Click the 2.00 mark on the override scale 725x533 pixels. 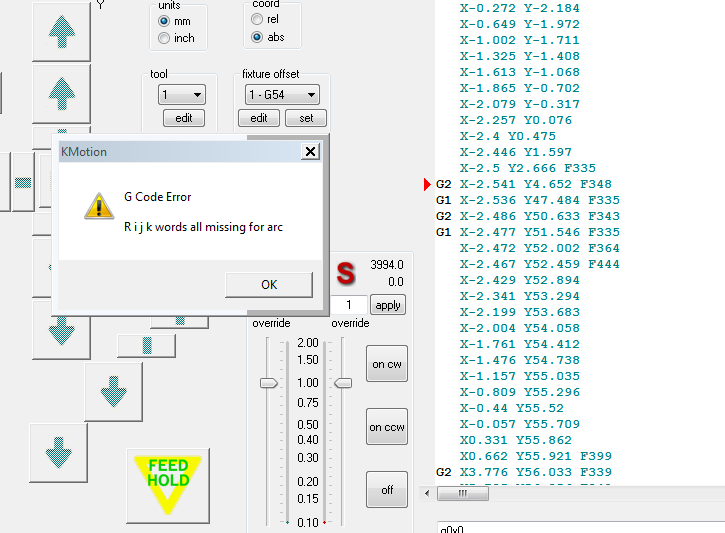[x=308, y=343]
